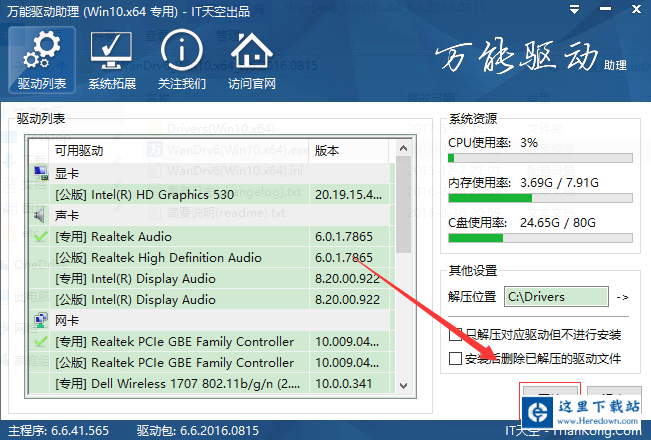Select [公版] Realtek High Definition Audio row

tap(210, 257)
